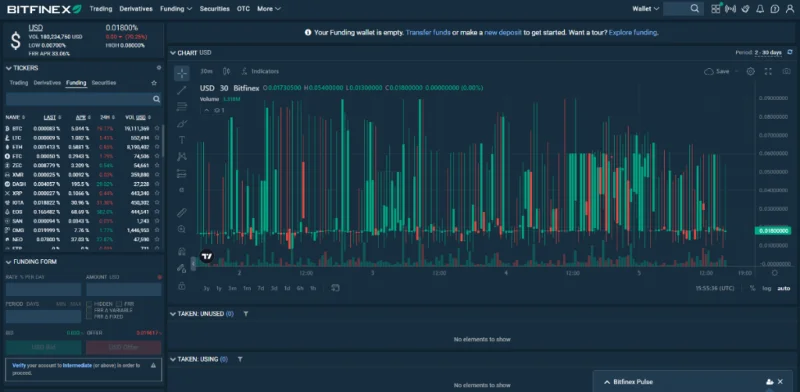Open the Trading menu in header
This screenshot has width=800, height=392.
pyautogui.click(x=101, y=9)
